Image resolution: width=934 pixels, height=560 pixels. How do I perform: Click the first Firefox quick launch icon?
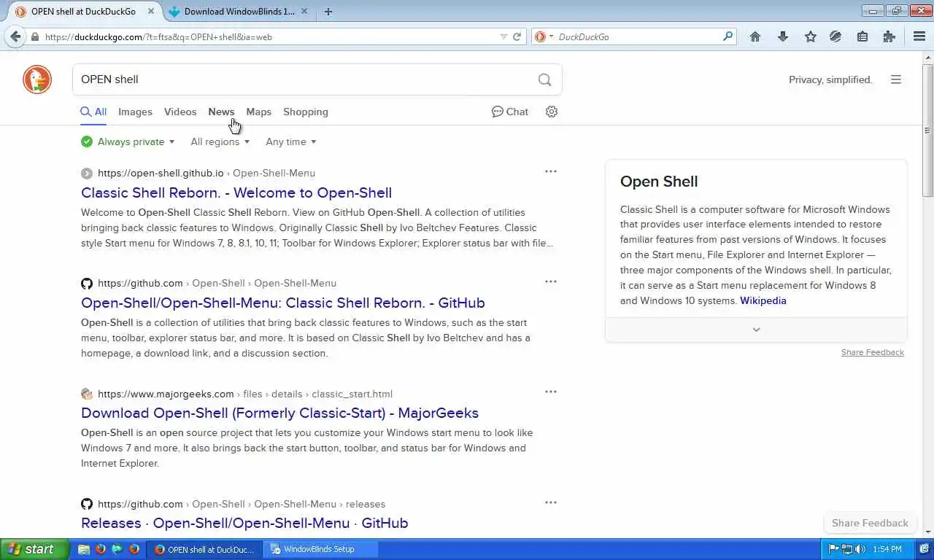coord(101,549)
